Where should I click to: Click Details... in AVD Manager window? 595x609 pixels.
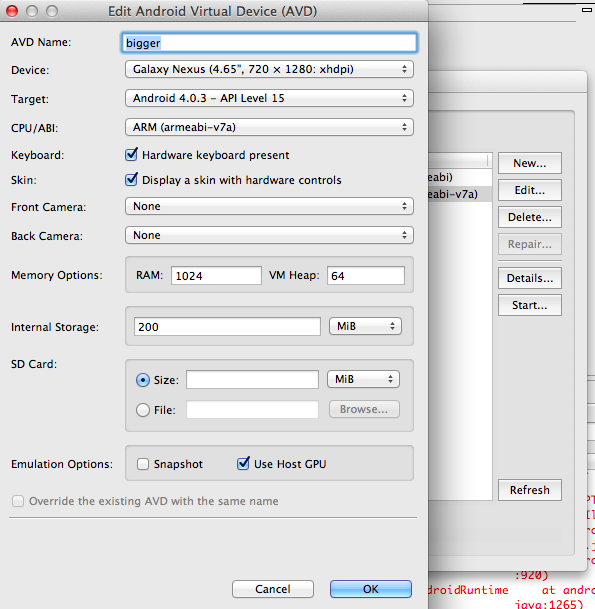tap(530, 278)
